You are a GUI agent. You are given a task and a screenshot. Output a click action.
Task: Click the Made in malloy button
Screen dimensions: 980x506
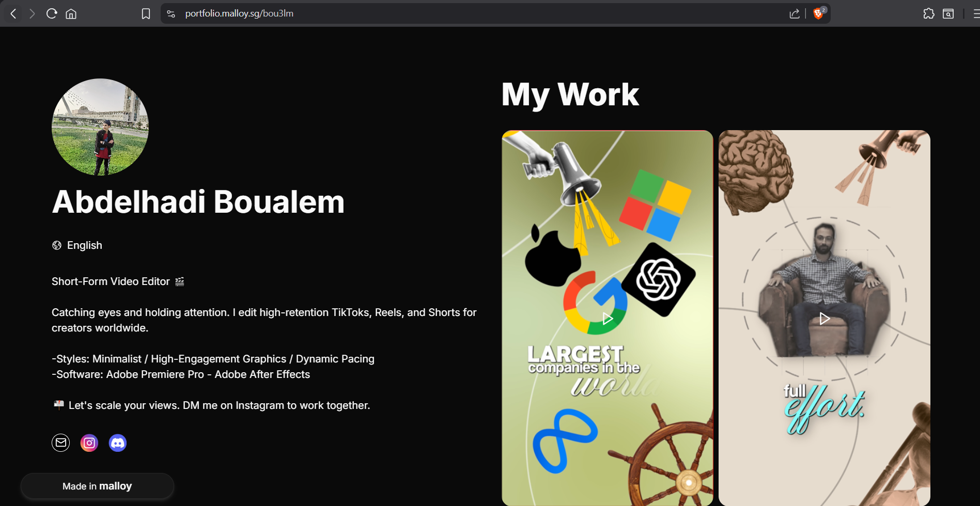[x=97, y=486]
